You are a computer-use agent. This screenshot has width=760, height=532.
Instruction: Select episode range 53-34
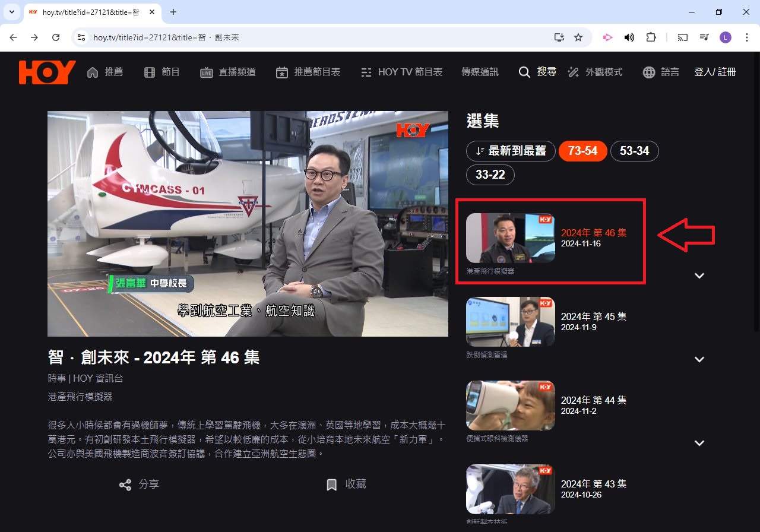point(634,151)
